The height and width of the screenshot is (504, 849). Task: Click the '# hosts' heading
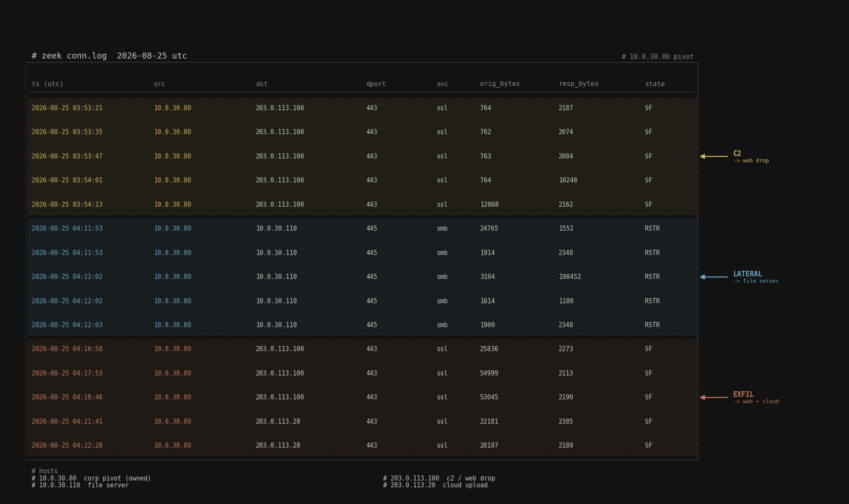(44, 471)
